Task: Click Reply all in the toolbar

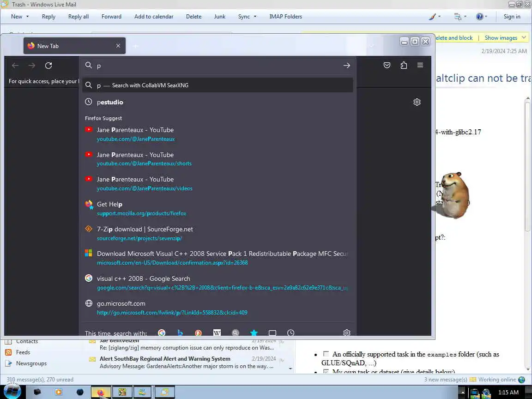Action: click(x=79, y=17)
